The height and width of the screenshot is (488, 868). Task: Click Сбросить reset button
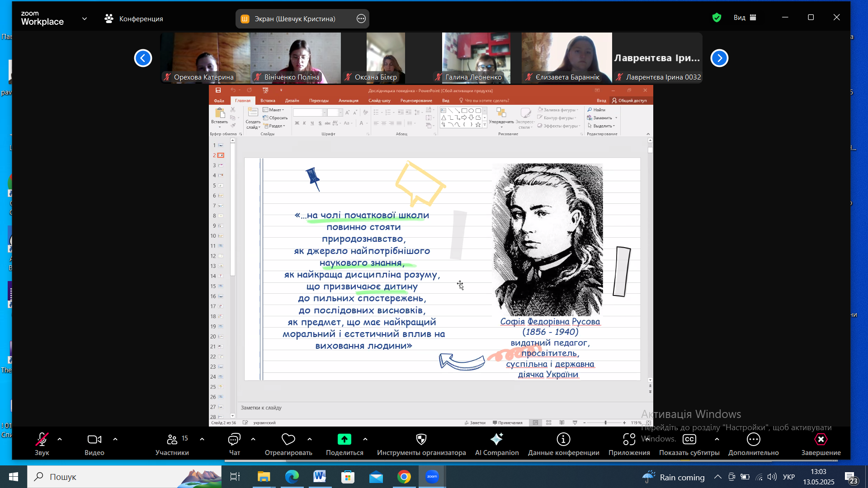(x=275, y=118)
